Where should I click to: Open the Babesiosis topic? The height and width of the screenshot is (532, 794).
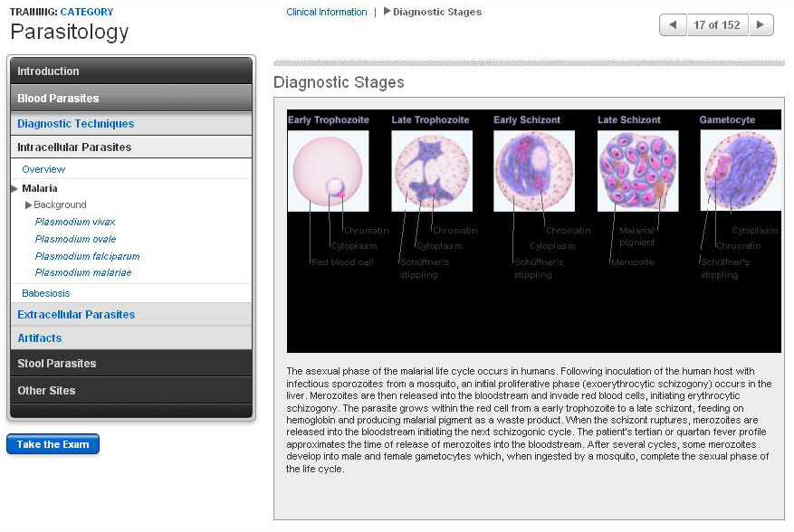coord(45,293)
